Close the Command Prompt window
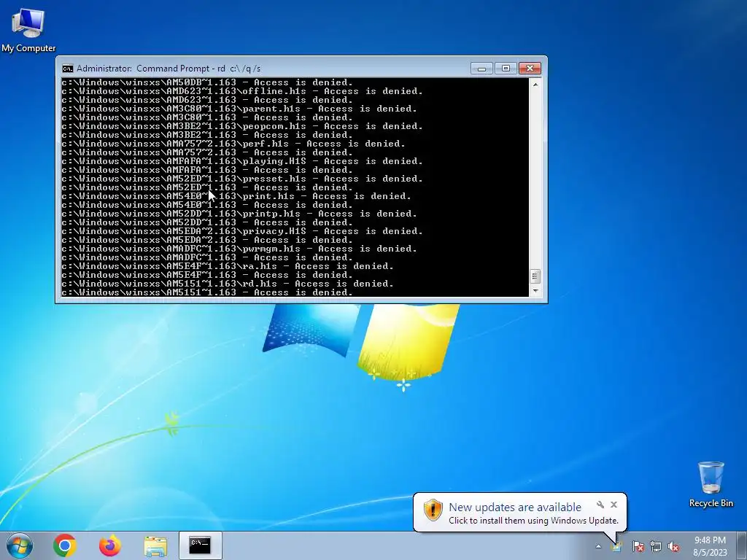 [x=530, y=69]
